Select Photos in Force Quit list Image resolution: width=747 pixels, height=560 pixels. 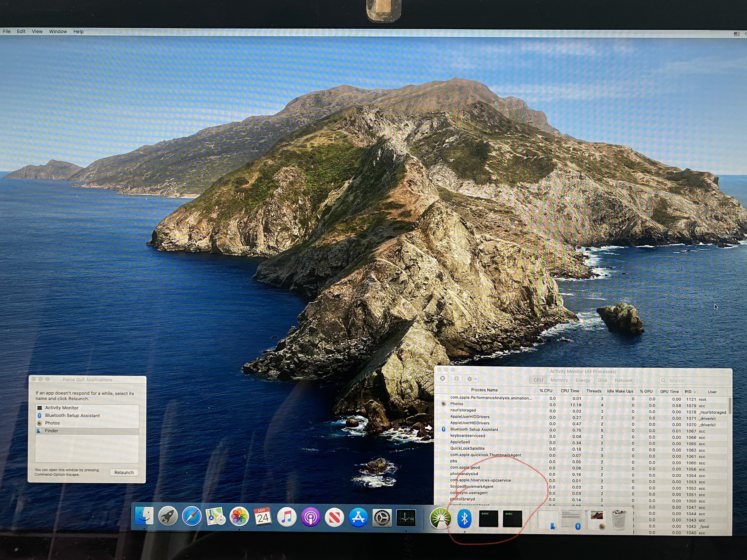click(x=52, y=423)
